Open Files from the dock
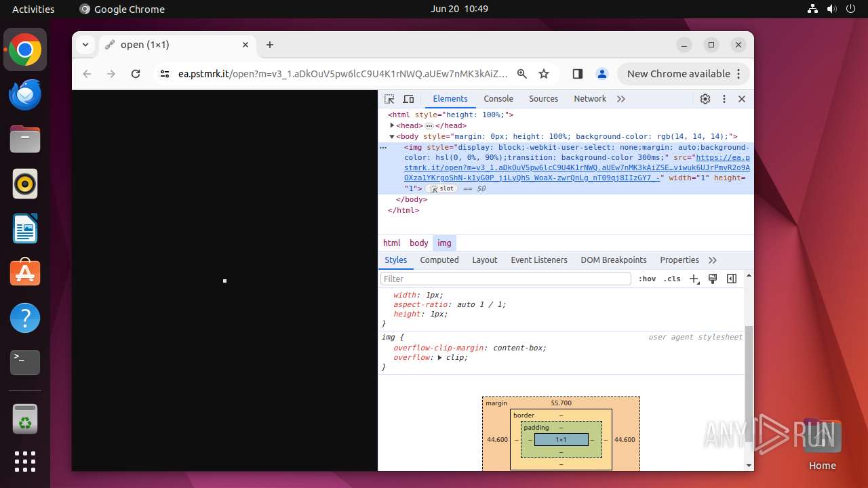The image size is (868, 488). pyautogui.click(x=25, y=139)
